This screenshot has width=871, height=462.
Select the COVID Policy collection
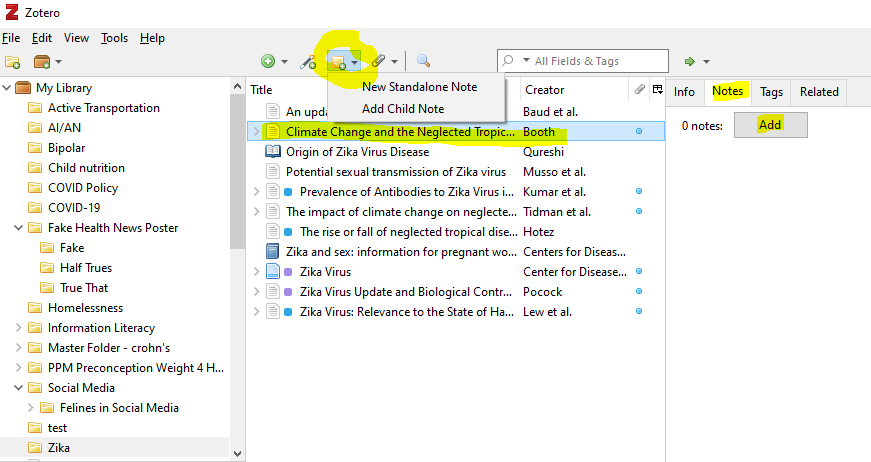tap(83, 188)
